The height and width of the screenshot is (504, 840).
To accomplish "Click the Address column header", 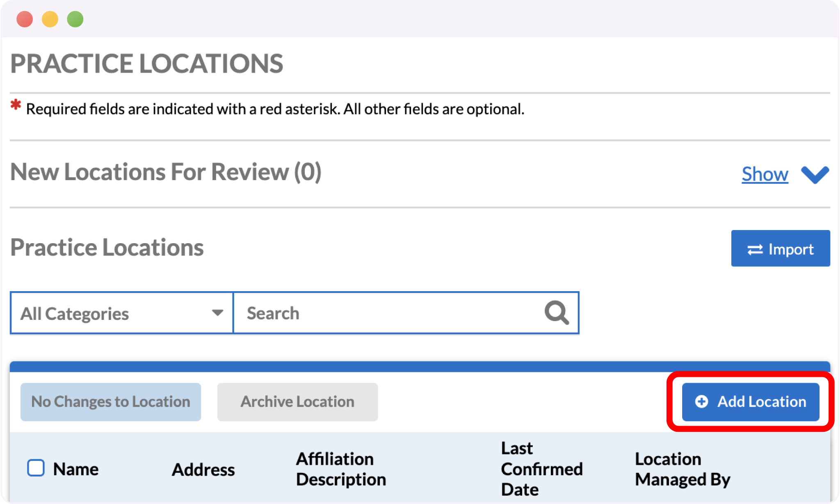I will pyautogui.click(x=203, y=470).
